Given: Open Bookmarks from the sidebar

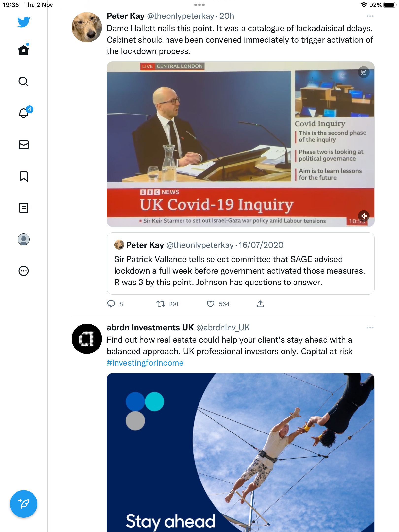Looking at the screenshot, I should click(24, 176).
